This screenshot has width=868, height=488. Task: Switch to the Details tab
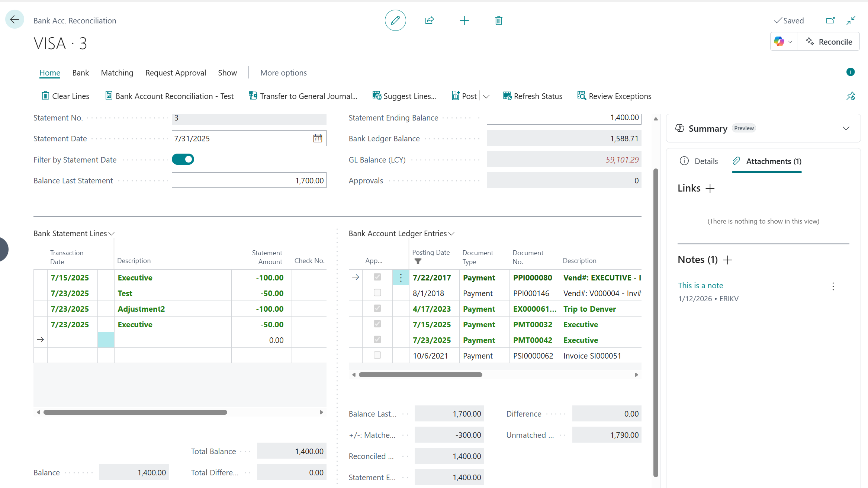pos(699,161)
